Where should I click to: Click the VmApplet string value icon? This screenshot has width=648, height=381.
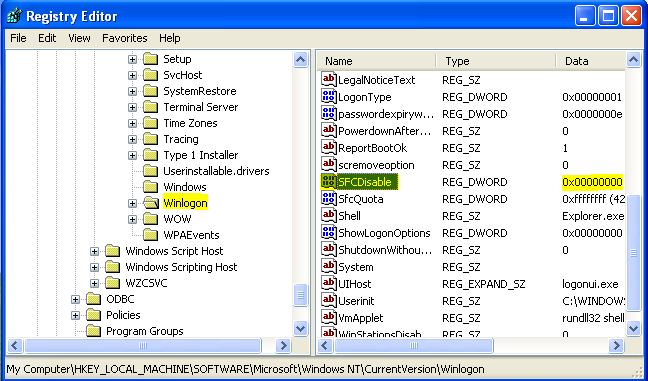[329, 317]
